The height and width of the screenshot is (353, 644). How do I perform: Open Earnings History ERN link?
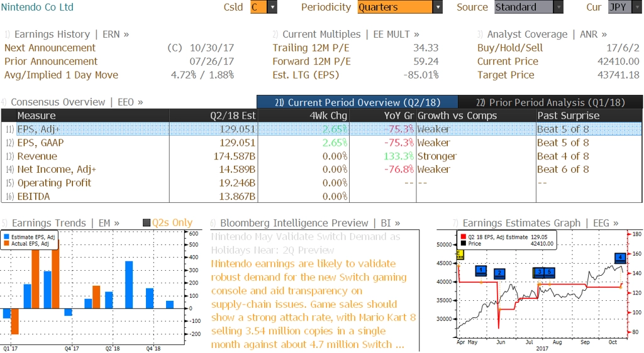click(x=72, y=35)
